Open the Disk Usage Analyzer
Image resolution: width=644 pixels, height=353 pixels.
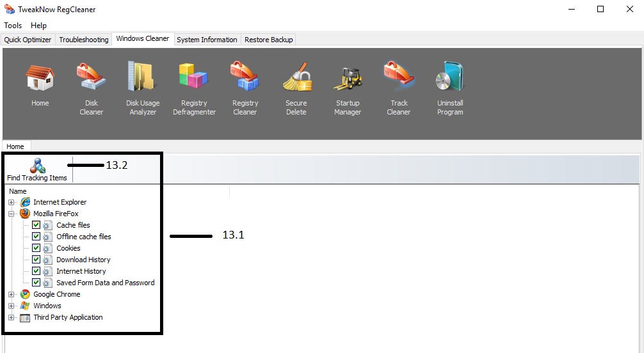(143, 76)
